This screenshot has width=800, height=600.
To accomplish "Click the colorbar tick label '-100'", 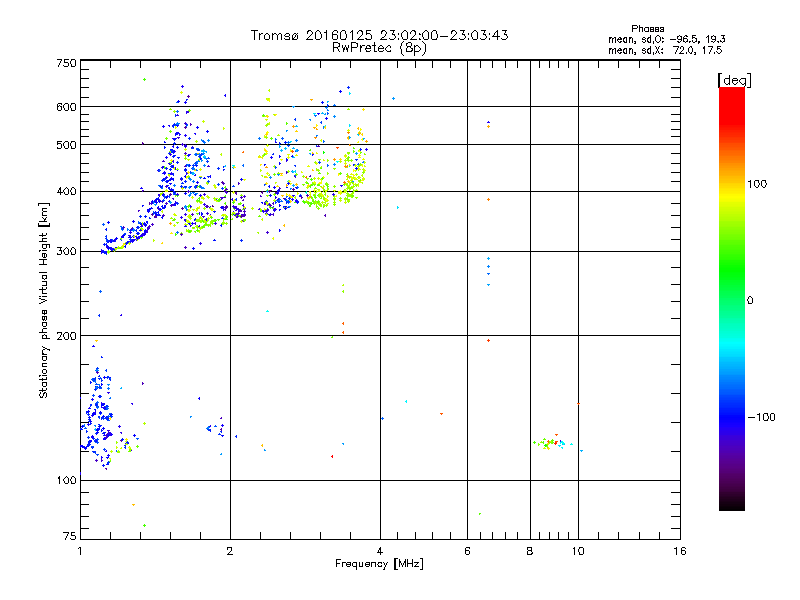I will click(761, 417).
